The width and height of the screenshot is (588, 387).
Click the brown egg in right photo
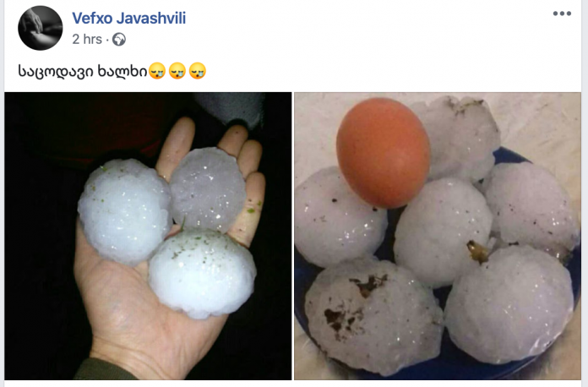pos(383,153)
